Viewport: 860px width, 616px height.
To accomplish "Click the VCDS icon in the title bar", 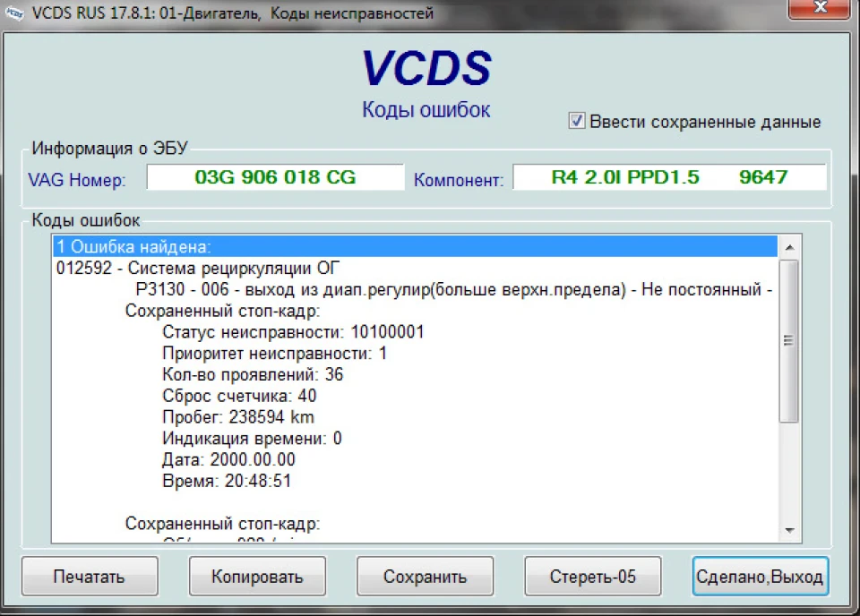I will [14, 13].
